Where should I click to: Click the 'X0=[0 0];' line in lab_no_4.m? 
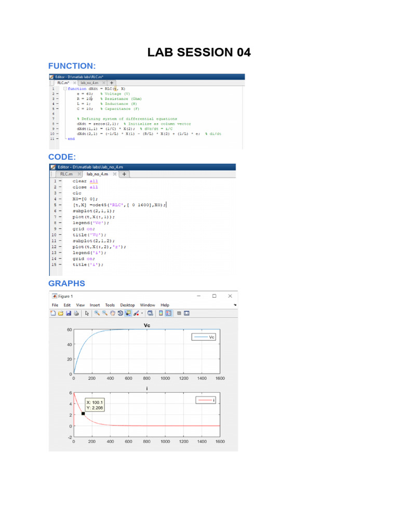click(85, 199)
